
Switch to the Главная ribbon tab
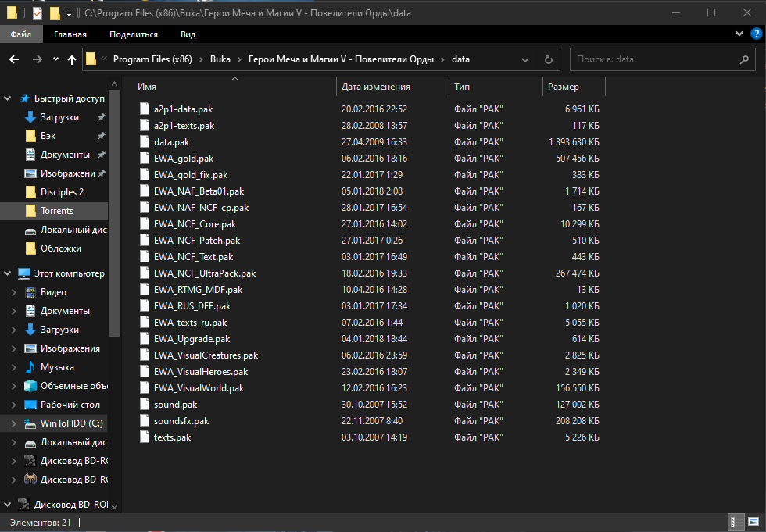click(70, 34)
